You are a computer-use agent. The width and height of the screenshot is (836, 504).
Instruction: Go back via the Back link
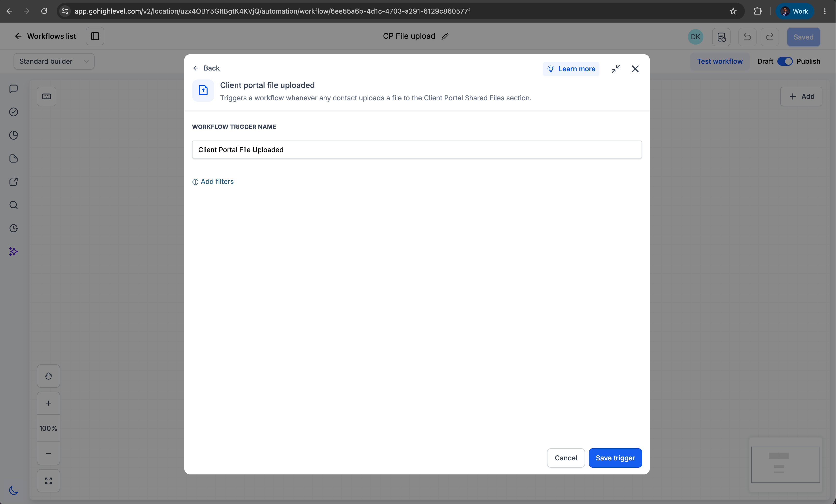206,68
